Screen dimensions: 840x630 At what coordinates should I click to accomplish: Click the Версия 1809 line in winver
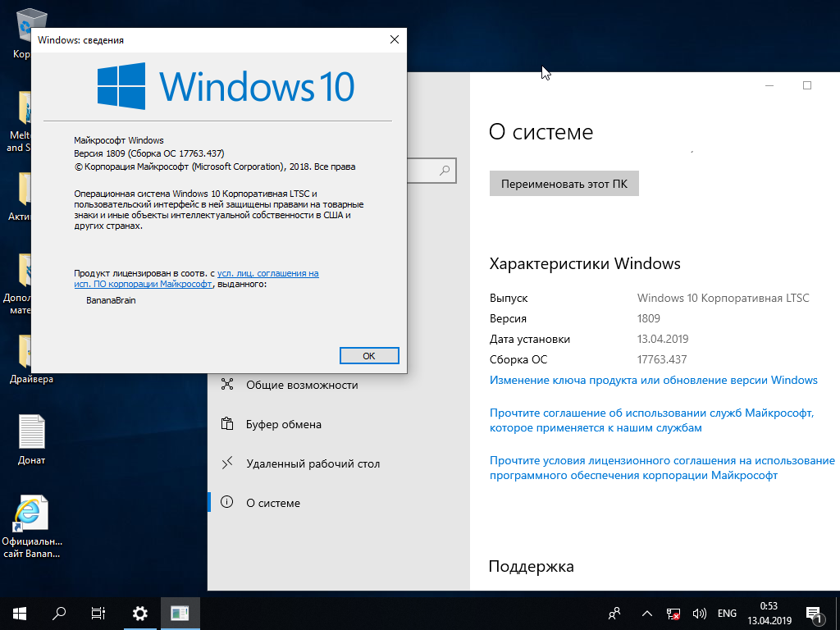149,153
